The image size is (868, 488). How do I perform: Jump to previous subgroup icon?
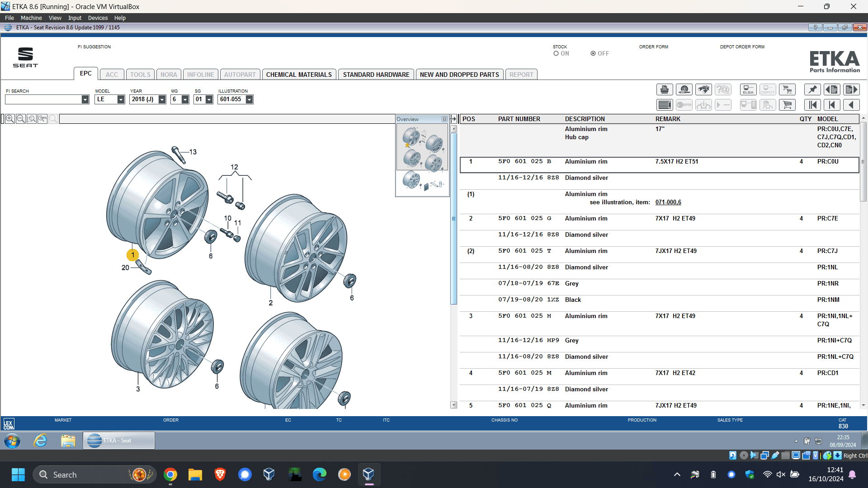click(x=832, y=105)
